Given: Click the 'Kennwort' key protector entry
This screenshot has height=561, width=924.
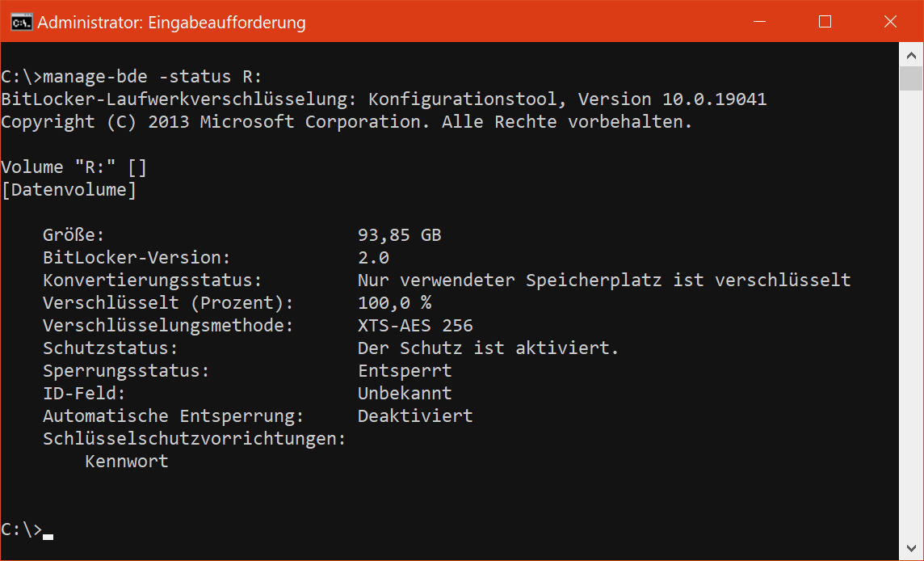Looking at the screenshot, I should [127, 462].
